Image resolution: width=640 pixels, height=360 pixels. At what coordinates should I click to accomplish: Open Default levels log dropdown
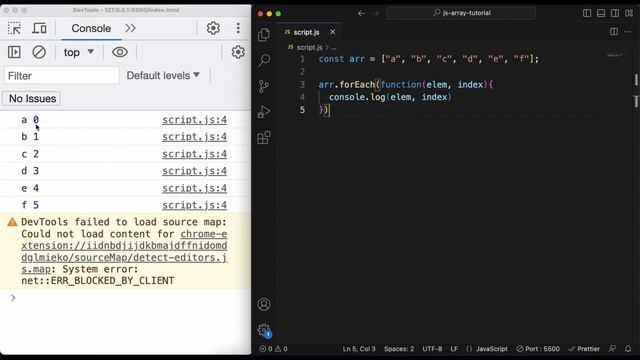[163, 75]
